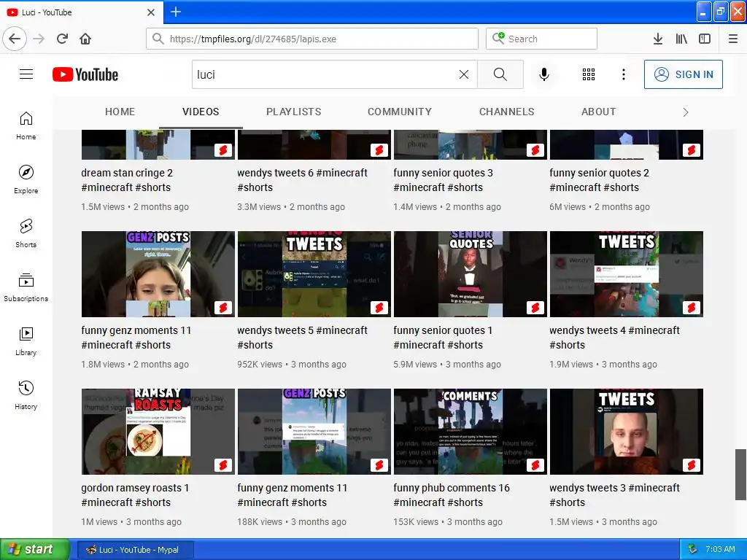The image size is (747, 560).
Task: Open dream stan cringe 2 video title
Action: click(x=127, y=180)
